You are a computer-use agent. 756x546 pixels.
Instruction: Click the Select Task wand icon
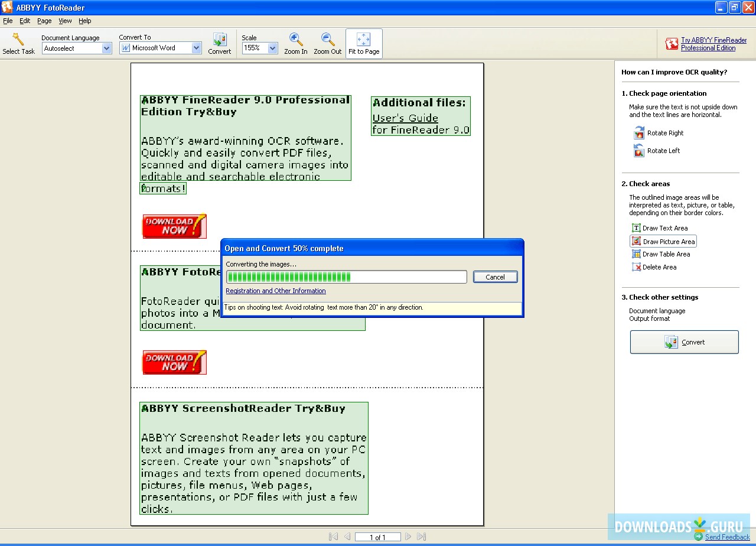18,40
